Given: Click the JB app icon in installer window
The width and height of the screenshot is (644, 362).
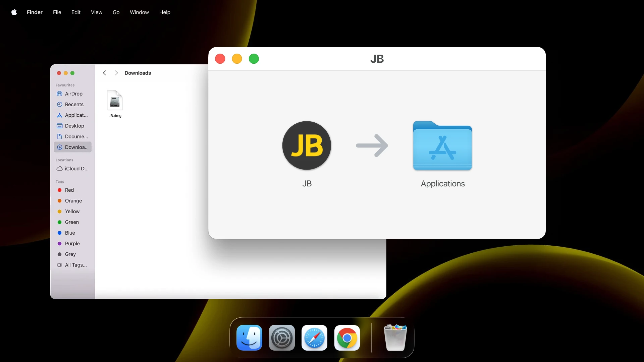Looking at the screenshot, I should click(x=306, y=145).
